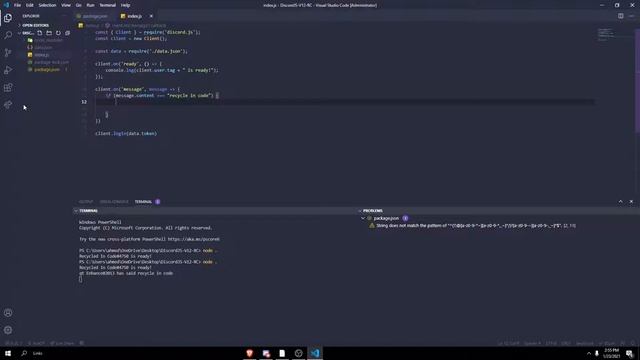
Task: Open the Go menu
Action: [78, 5]
